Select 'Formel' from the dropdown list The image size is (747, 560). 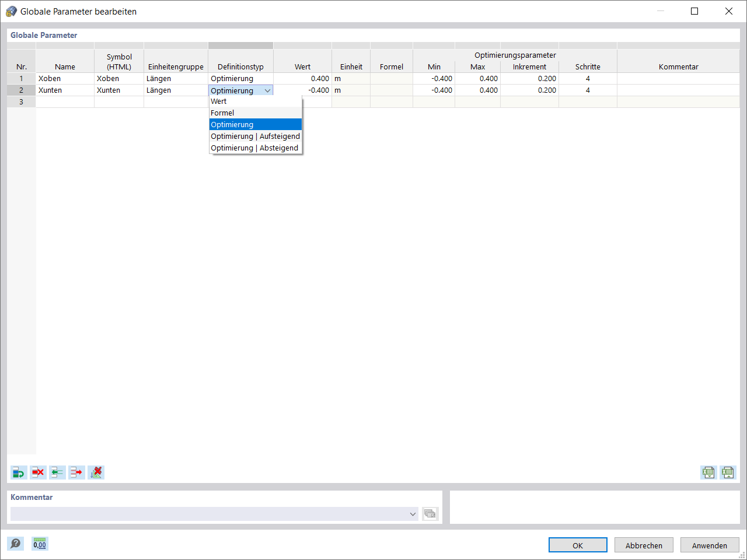point(256,113)
